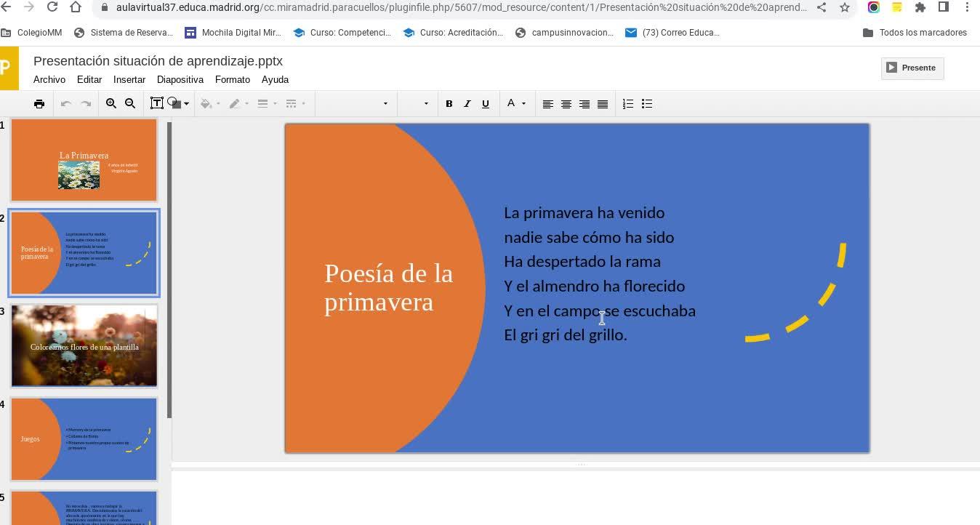Open the text color picker
Viewport: 980px width, 525px height.
(515, 104)
